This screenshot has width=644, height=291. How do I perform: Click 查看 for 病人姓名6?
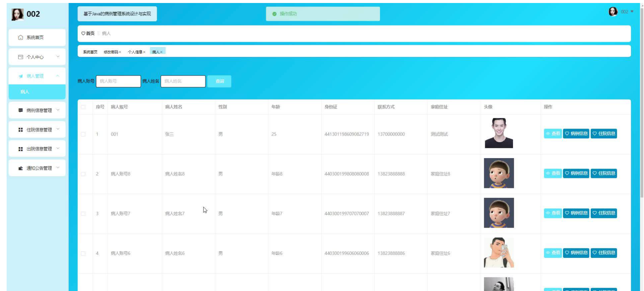(553, 253)
